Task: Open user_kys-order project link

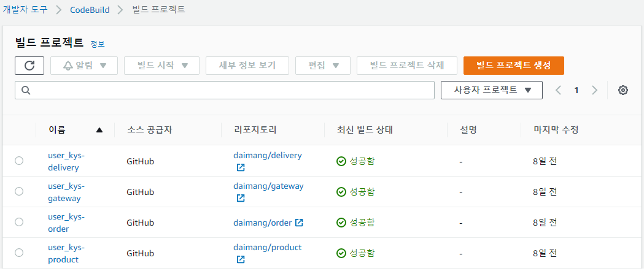Action: point(66,223)
